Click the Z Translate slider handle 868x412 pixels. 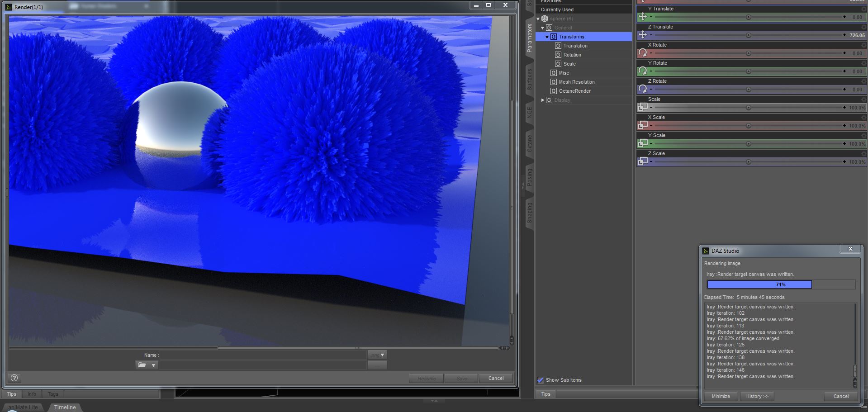[x=749, y=35]
